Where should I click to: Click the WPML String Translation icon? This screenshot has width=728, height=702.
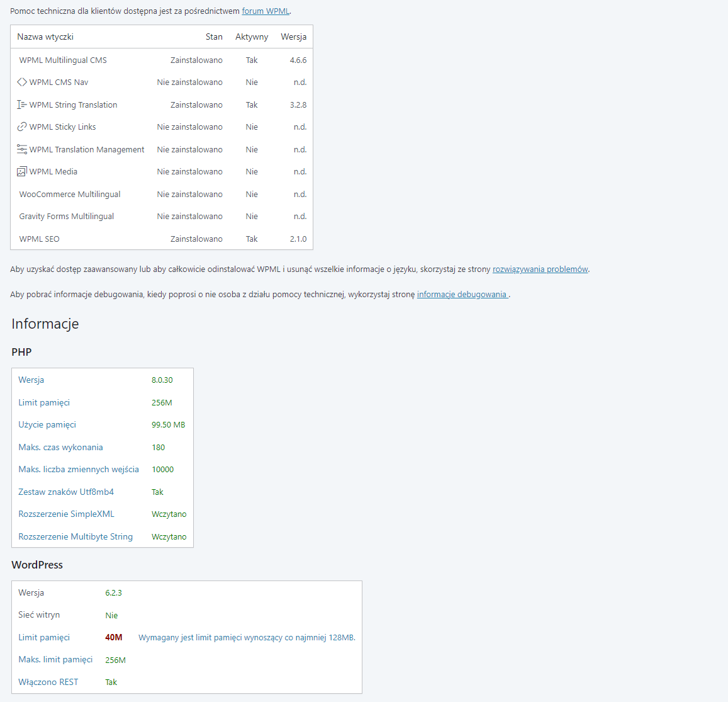pyautogui.click(x=22, y=105)
